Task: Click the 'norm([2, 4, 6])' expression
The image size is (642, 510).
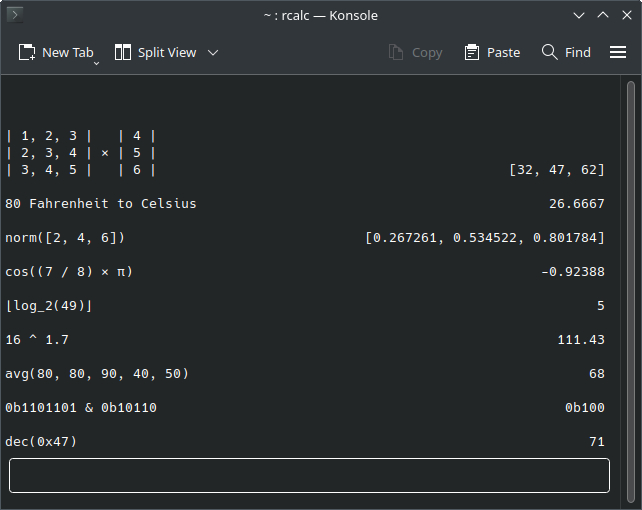Action: point(65,238)
